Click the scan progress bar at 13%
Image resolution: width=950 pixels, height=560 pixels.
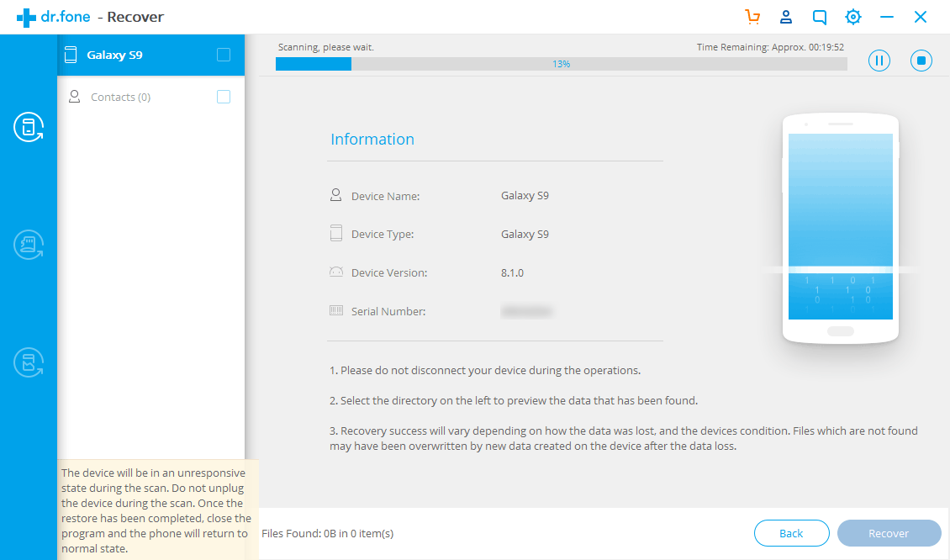point(561,64)
